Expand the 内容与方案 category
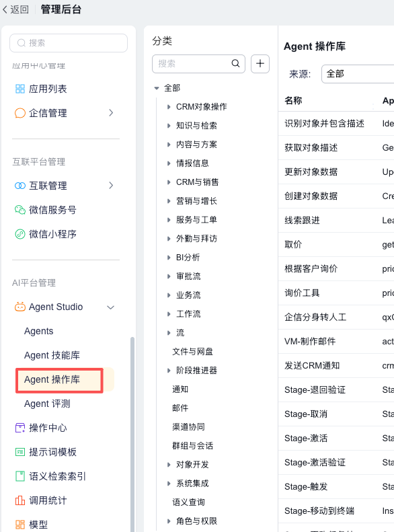 point(169,145)
